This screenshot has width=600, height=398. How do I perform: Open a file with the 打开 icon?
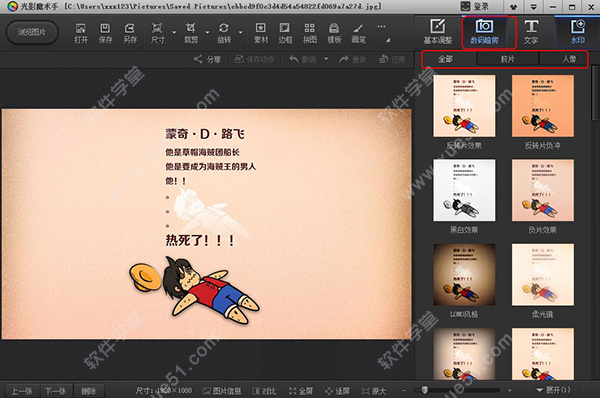(x=81, y=33)
